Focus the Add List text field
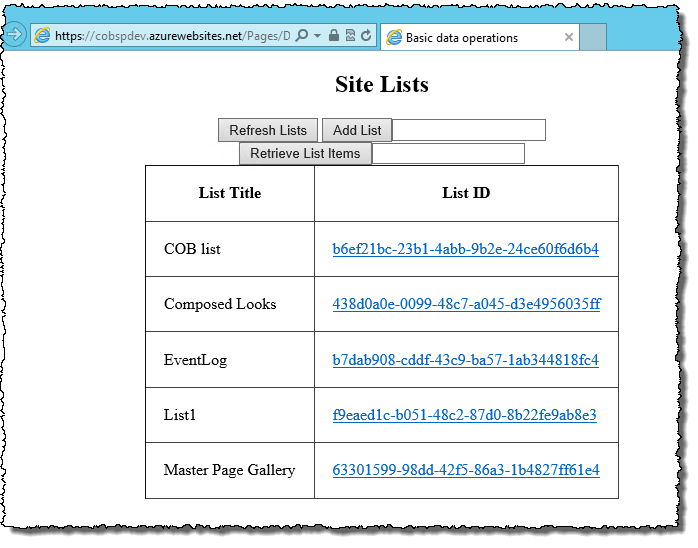Screen dimensions: 698x548 [469, 130]
